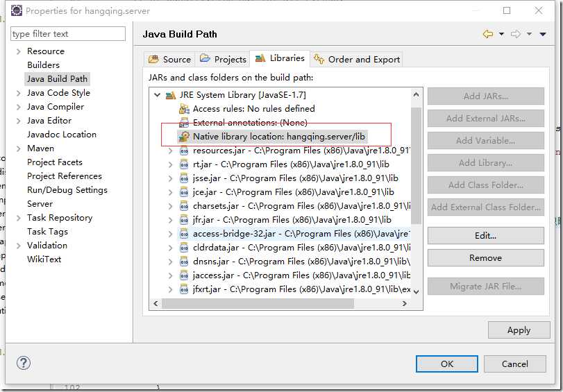This screenshot has width=563, height=392.
Task: Click the access-bridge-32.jar jar icon
Action: 184,234
